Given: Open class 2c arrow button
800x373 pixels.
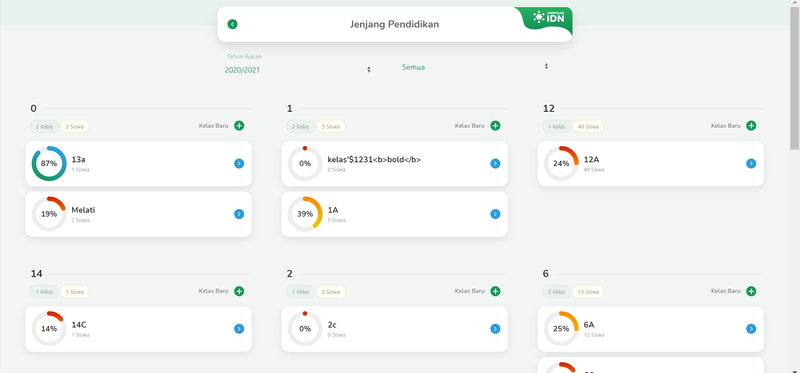Looking at the screenshot, I should [495, 329].
